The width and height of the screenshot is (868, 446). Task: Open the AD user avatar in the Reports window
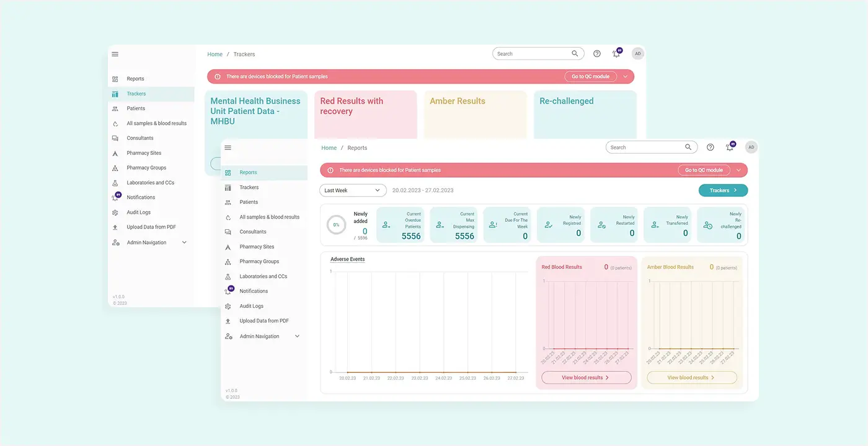click(x=751, y=147)
